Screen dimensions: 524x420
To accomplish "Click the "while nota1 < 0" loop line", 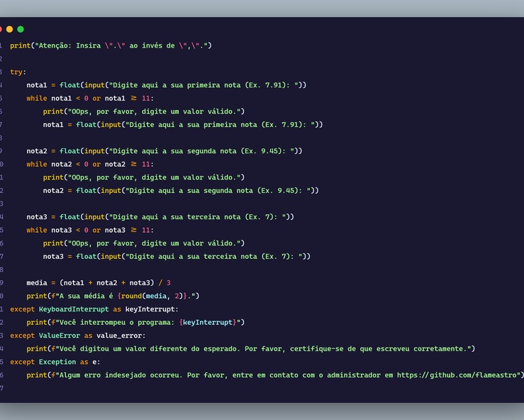I will pos(89,98).
